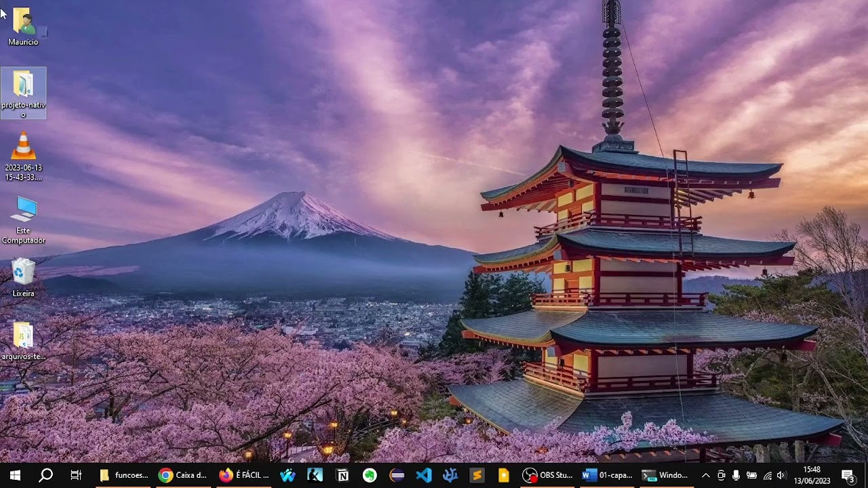Screen dimensions: 868x488
Task: Open battery status in system tray
Action: [751, 475]
